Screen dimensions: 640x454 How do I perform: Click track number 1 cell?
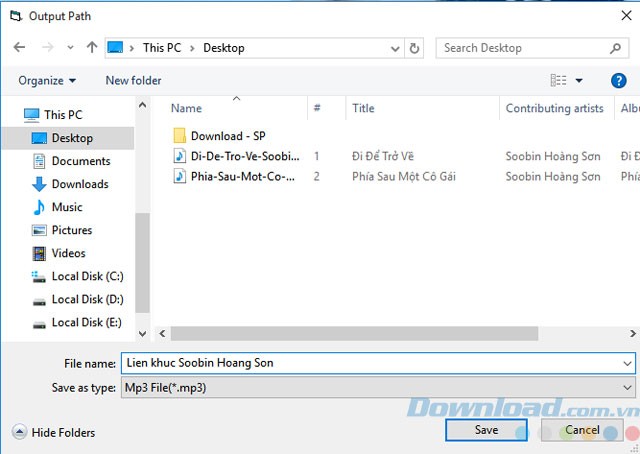tap(316, 156)
